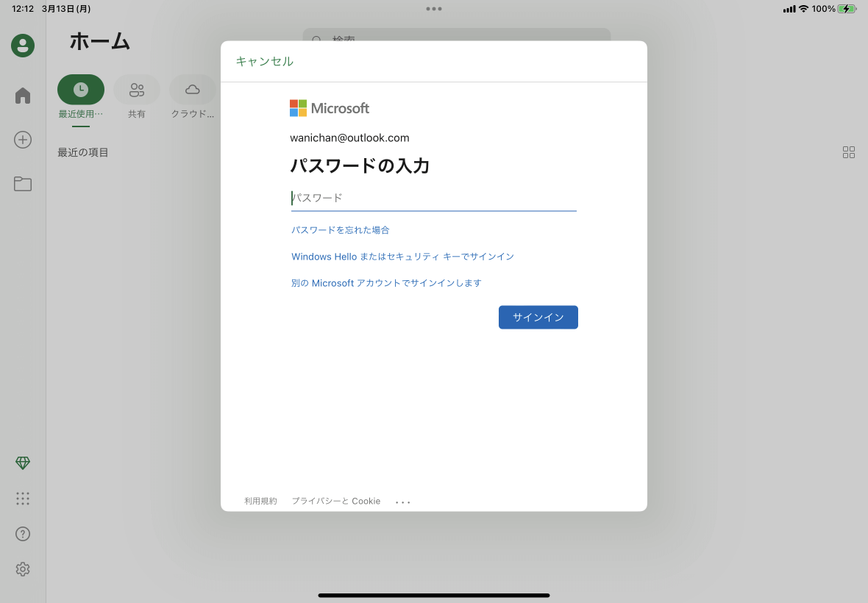The height and width of the screenshot is (603, 868).
Task: Switch file list to grid view layout
Action: point(848,152)
